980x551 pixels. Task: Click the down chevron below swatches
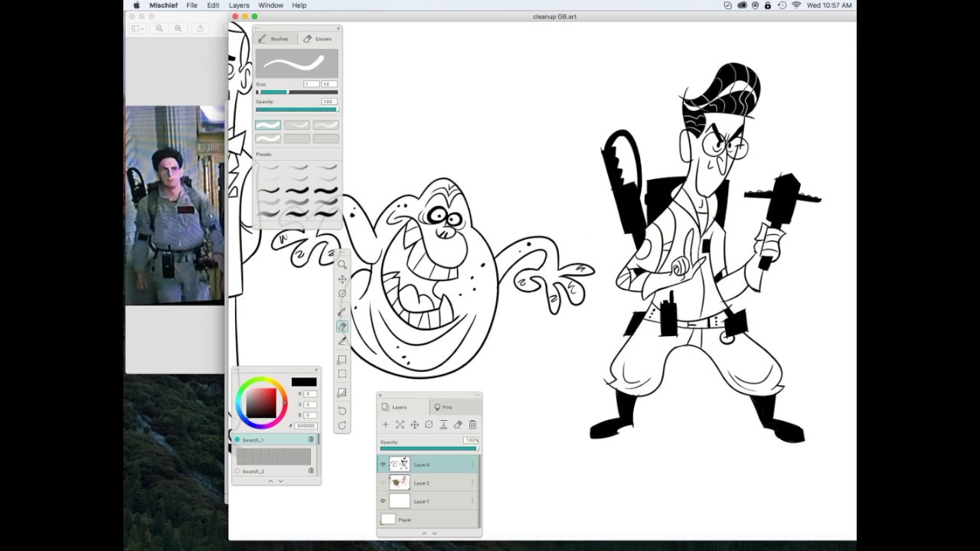pos(280,481)
